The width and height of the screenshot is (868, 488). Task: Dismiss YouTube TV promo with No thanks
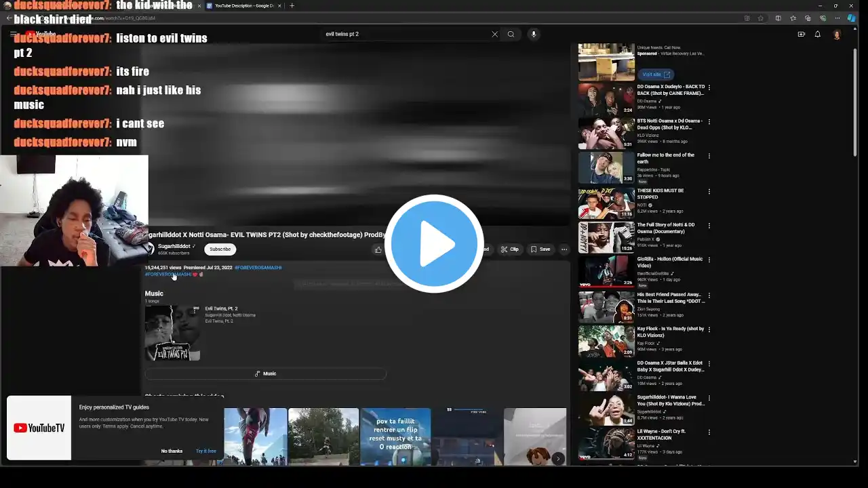coord(172,451)
